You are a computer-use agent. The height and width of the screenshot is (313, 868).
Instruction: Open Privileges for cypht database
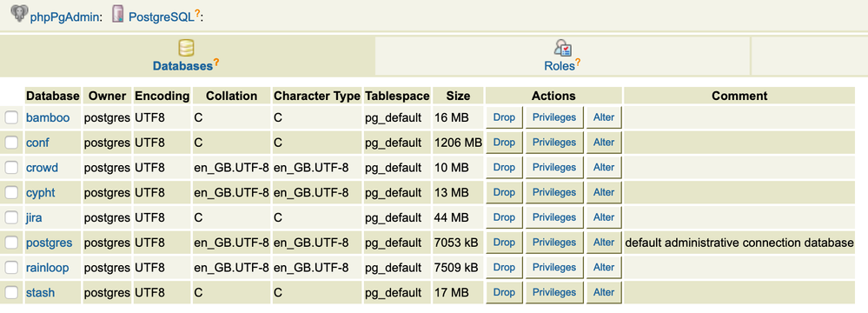pos(554,193)
